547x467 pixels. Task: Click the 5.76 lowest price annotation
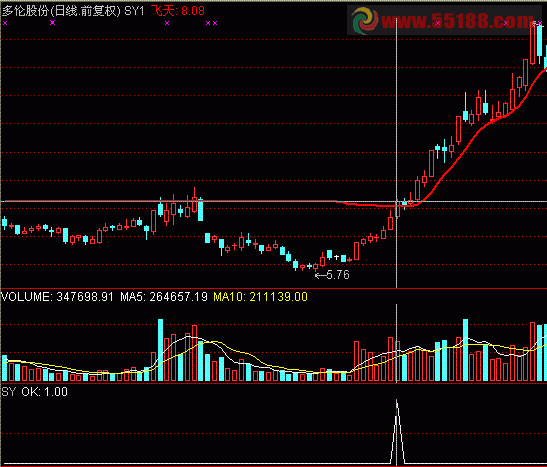pyautogui.click(x=338, y=275)
